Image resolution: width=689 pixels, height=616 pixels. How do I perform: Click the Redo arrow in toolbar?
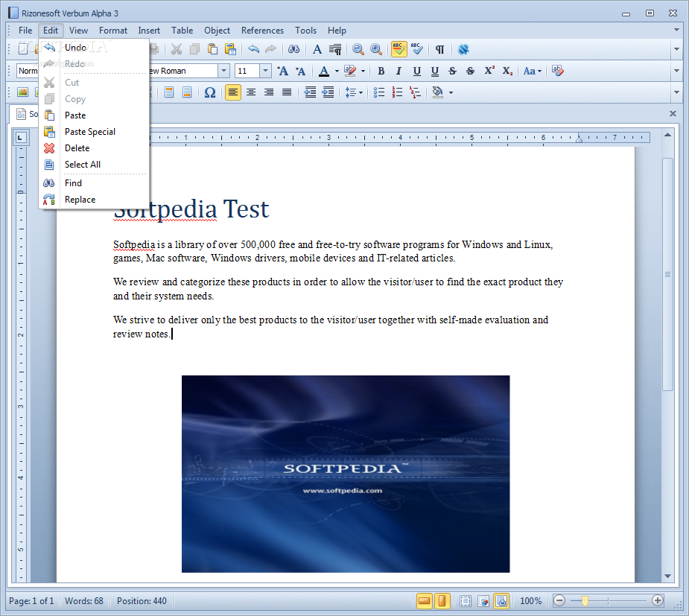pyautogui.click(x=271, y=49)
